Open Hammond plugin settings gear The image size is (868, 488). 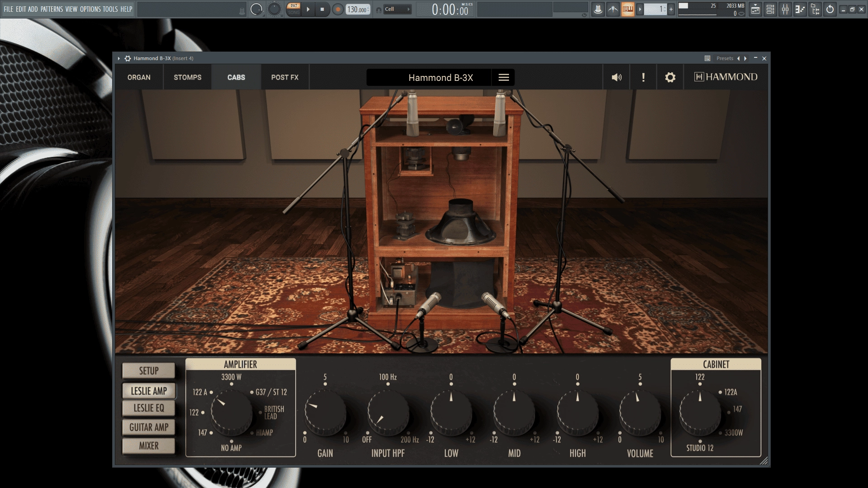click(670, 77)
